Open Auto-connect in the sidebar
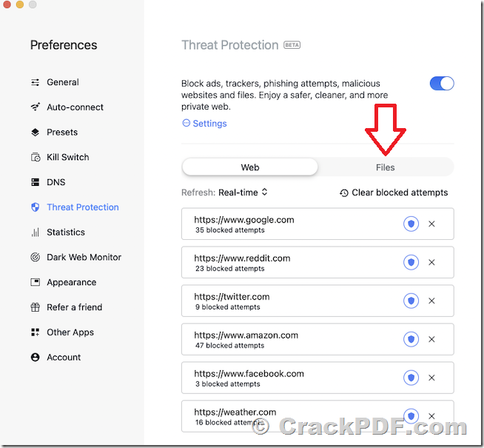The width and height of the screenshot is (484, 448). click(75, 107)
